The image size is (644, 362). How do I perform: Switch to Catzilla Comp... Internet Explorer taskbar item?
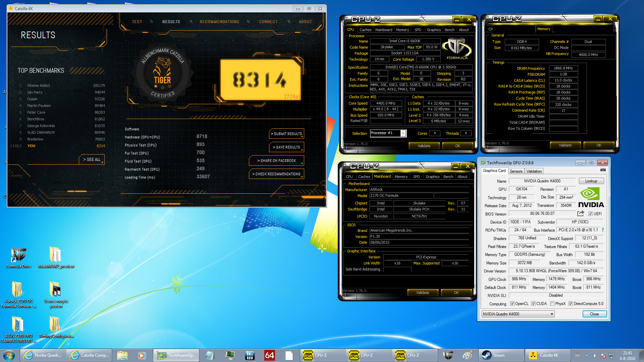click(x=89, y=355)
